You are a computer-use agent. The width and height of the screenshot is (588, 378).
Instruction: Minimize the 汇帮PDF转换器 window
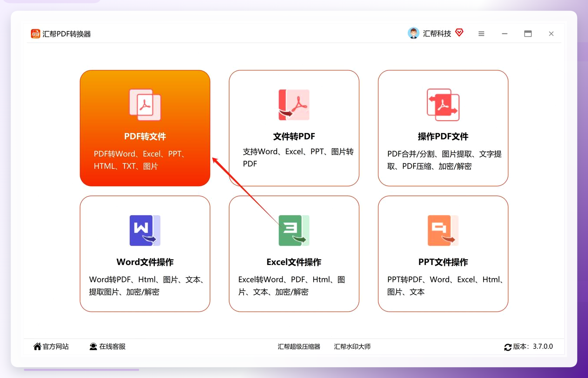click(504, 34)
